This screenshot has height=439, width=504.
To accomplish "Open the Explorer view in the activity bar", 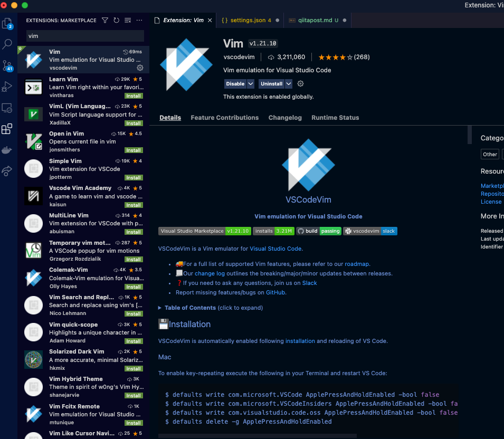I will coord(7,24).
